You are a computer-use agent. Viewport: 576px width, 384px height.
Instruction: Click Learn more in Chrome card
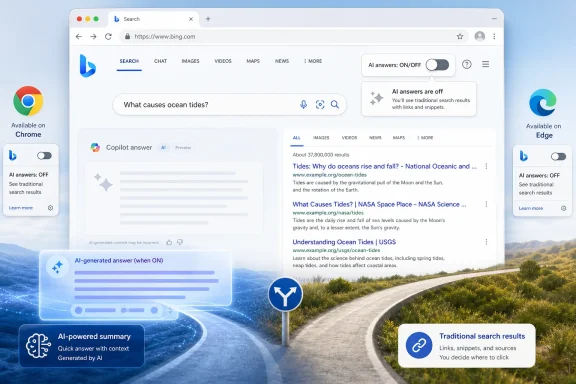pos(21,208)
